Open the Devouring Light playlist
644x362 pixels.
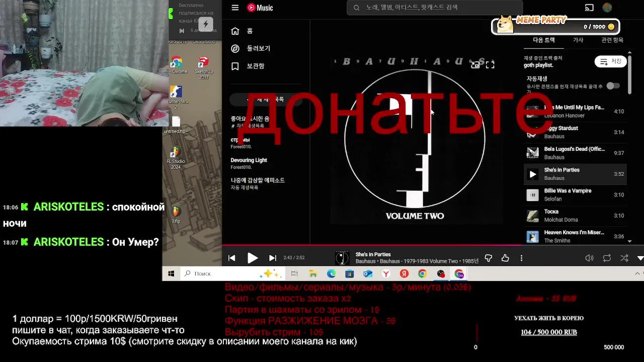[265, 163]
